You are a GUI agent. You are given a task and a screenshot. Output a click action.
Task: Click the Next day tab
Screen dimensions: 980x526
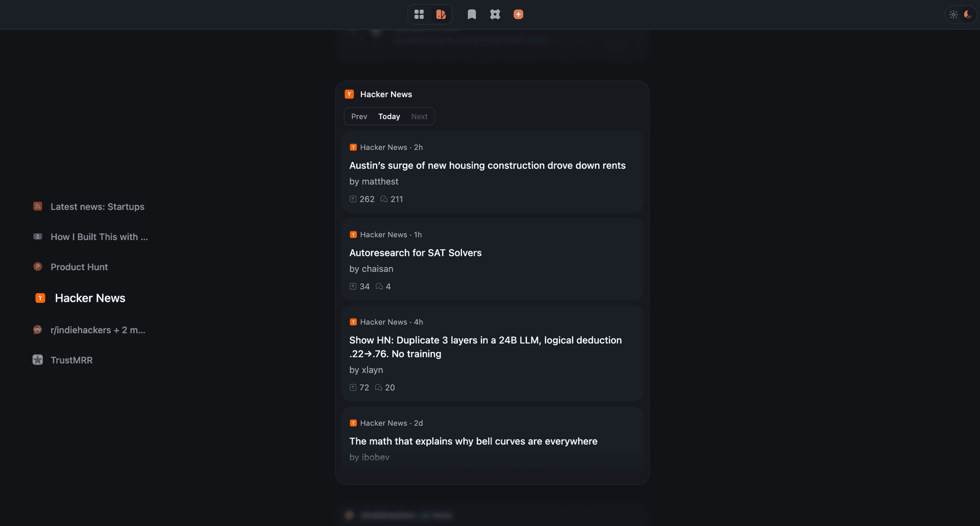[x=420, y=116]
